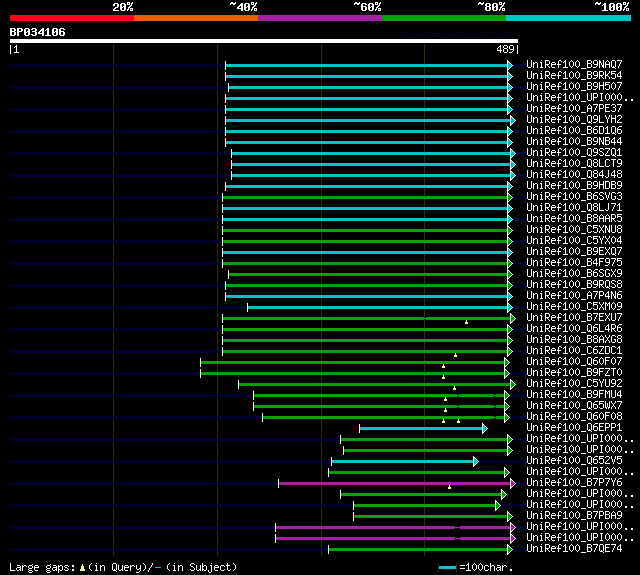Screen dimensions: 640x575
Task: Select the UniRef100_B9NB44 label
Action: 574,142
